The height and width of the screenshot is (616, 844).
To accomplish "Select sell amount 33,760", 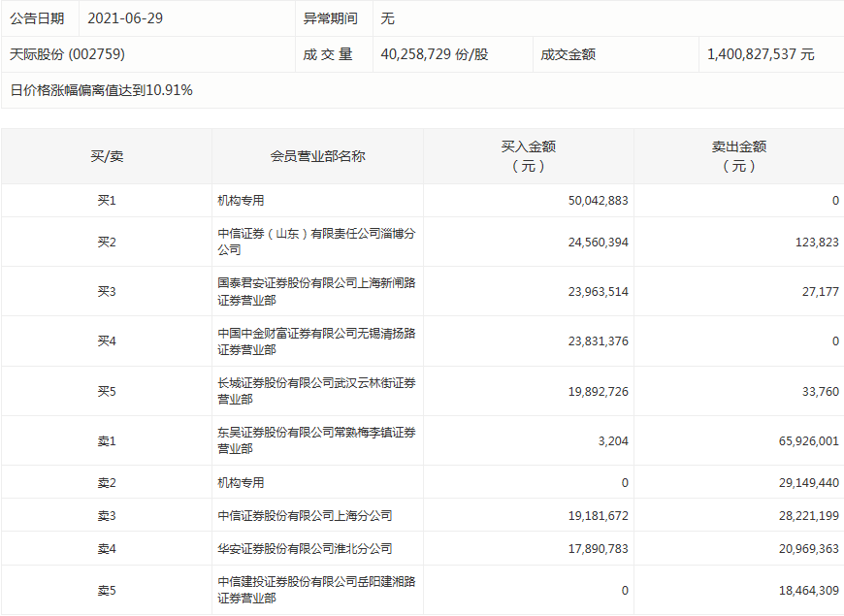I will pos(821,392).
